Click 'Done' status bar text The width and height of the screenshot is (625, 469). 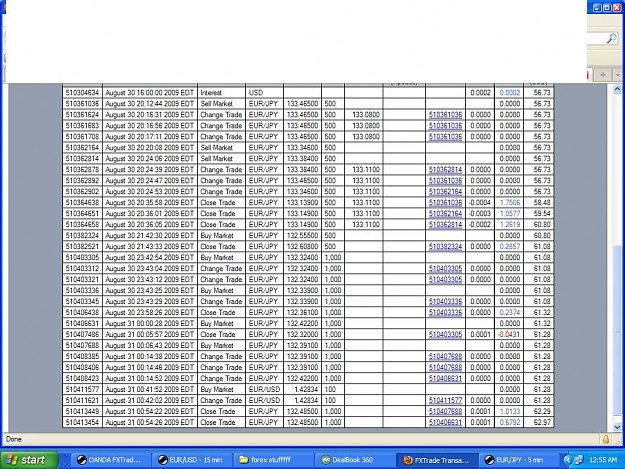[x=14, y=439]
